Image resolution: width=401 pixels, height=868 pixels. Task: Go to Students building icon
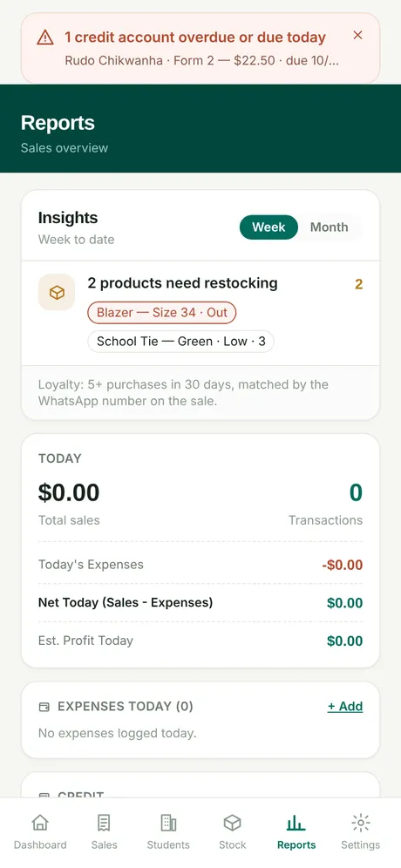coord(168,823)
